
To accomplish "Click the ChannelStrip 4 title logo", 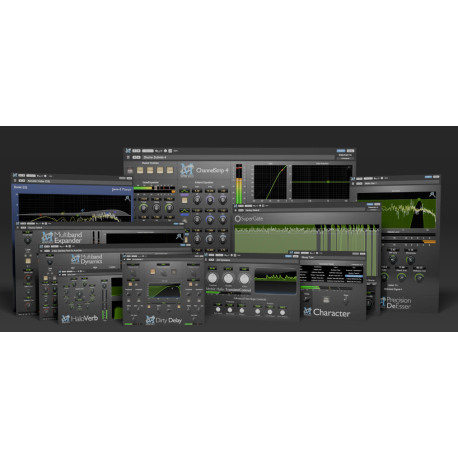I will point(205,170).
